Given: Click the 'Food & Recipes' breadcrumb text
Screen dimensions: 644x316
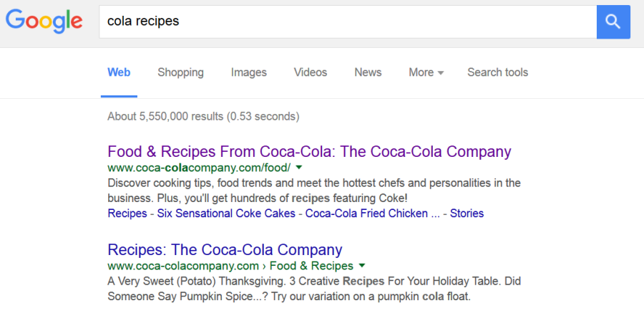Looking at the screenshot, I should (x=311, y=266).
